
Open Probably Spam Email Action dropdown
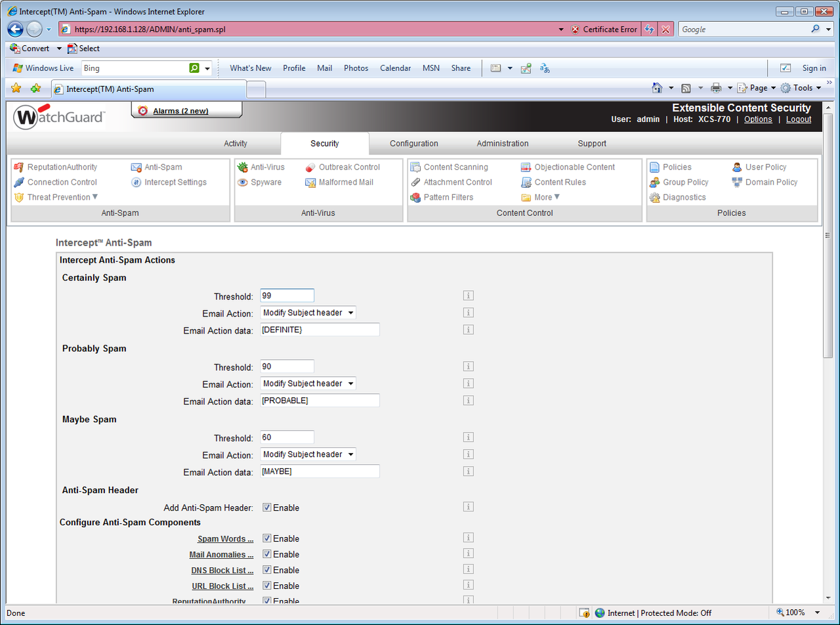coord(308,383)
